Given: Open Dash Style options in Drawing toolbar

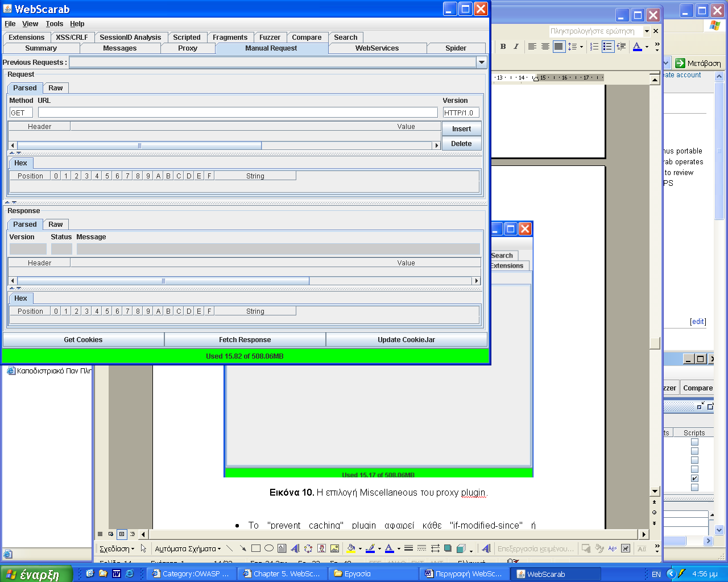Looking at the screenshot, I should [421, 548].
